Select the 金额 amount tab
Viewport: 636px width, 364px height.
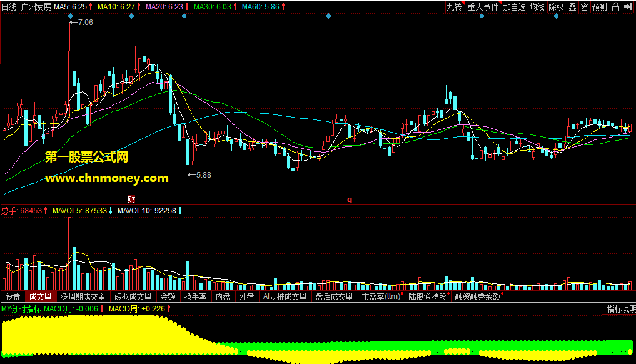pos(168,296)
